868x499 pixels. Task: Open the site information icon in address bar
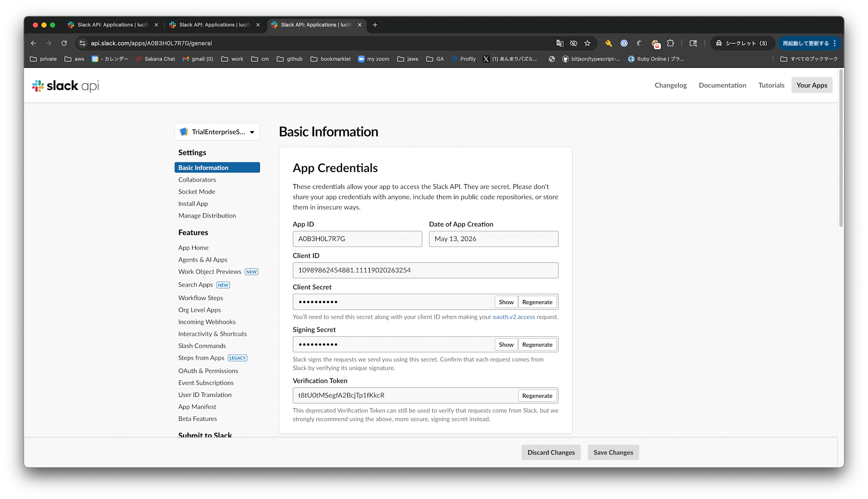coord(82,43)
